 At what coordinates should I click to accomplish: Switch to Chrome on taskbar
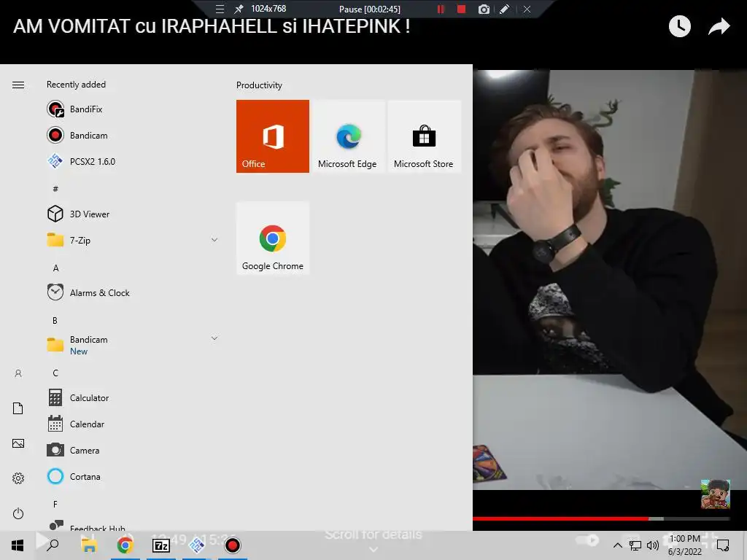point(125,545)
